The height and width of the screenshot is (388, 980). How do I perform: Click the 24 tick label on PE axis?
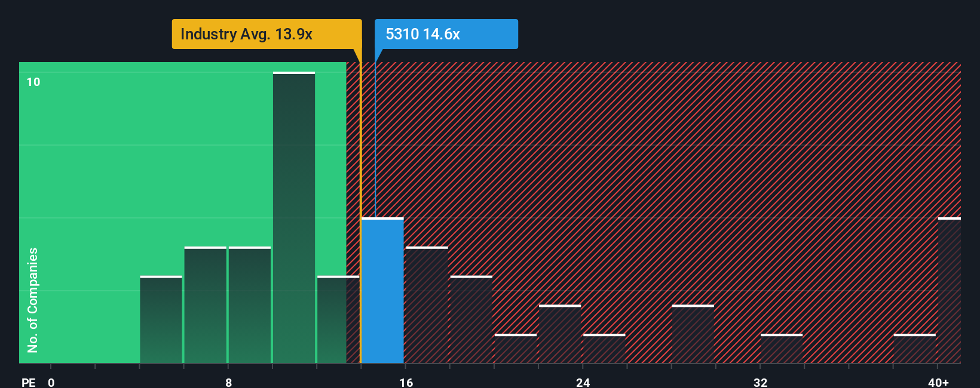pyautogui.click(x=583, y=382)
